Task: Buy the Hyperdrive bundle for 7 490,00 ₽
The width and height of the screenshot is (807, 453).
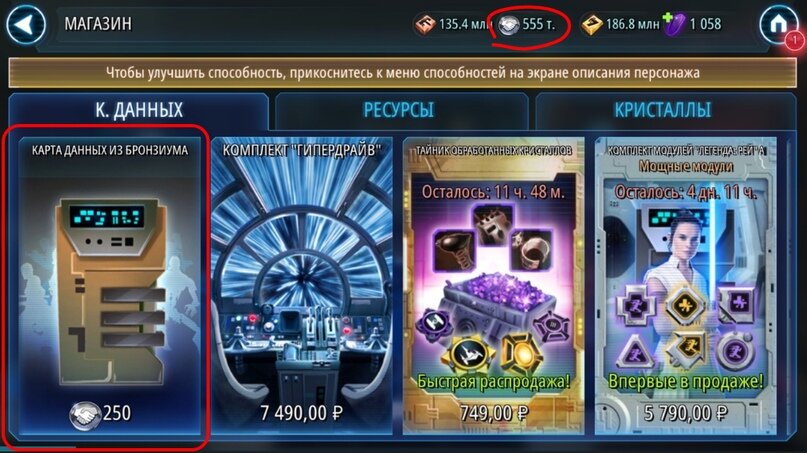Action: pyautogui.click(x=302, y=413)
